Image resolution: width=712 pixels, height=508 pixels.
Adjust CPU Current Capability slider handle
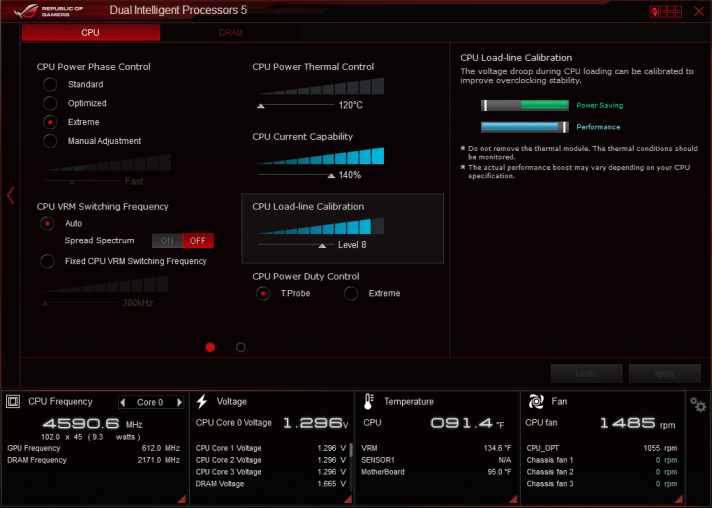[x=331, y=176]
